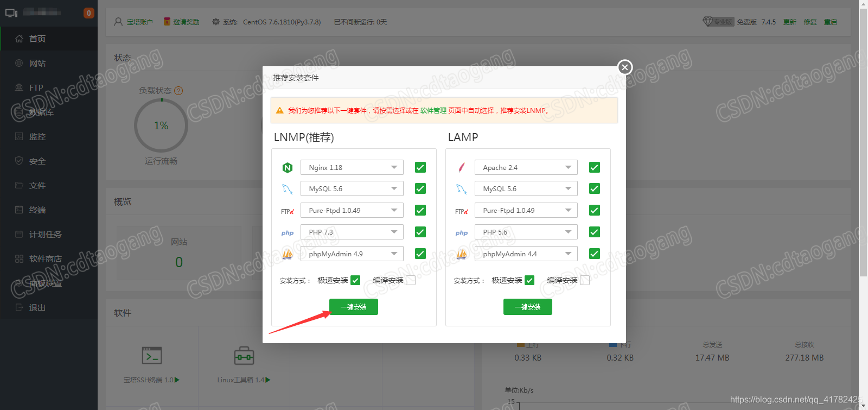Open 软件商店 in the sidebar
Image resolution: width=868 pixels, height=410 pixels.
point(49,258)
